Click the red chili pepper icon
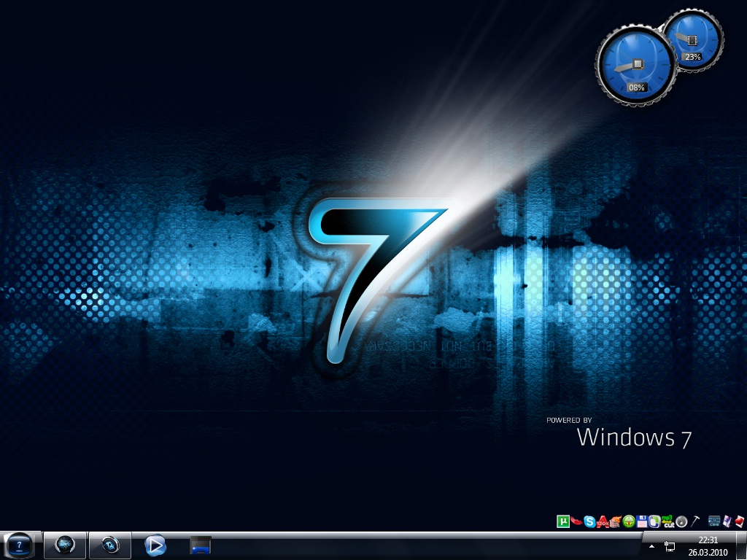747x560 pixels. (x=576, y=521)
